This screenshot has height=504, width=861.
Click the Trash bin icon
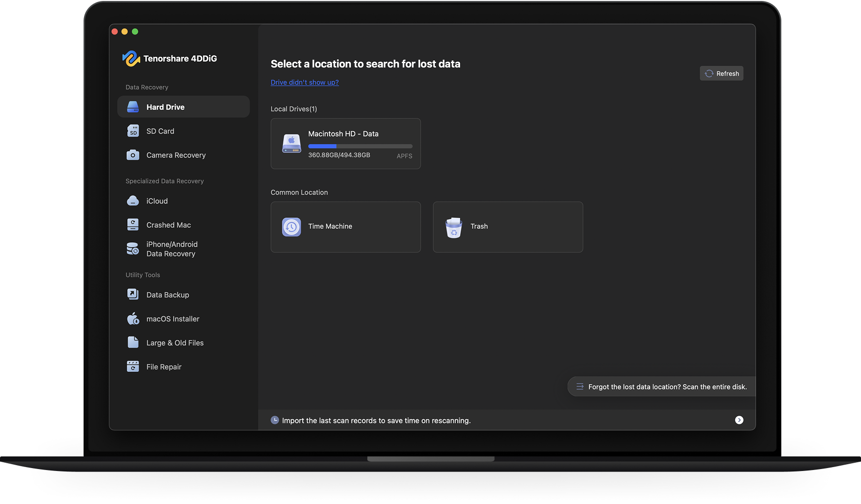[454, 227]
